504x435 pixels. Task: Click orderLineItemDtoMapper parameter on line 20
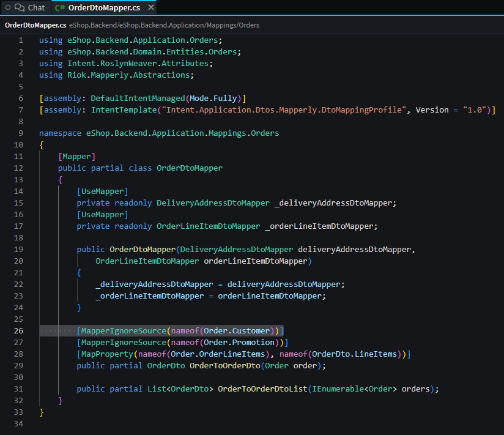256,261
